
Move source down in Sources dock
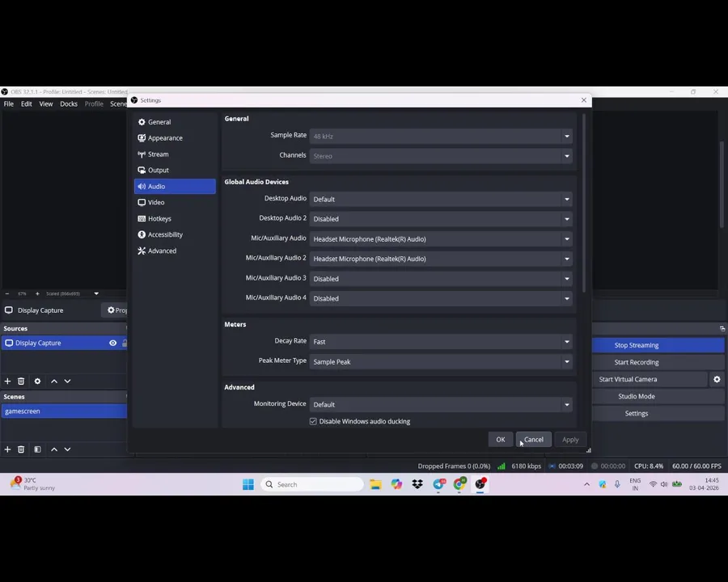click(x=67, y=381)
